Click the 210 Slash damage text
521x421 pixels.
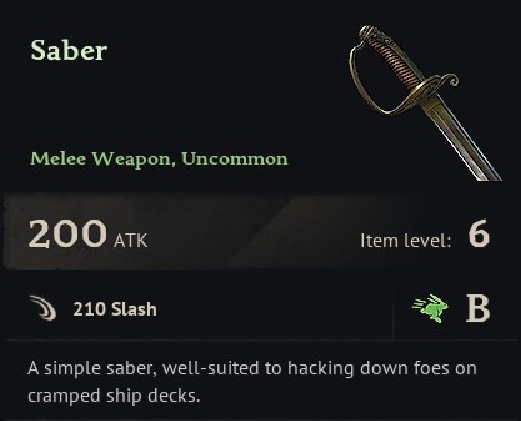(x=115, y=309)
